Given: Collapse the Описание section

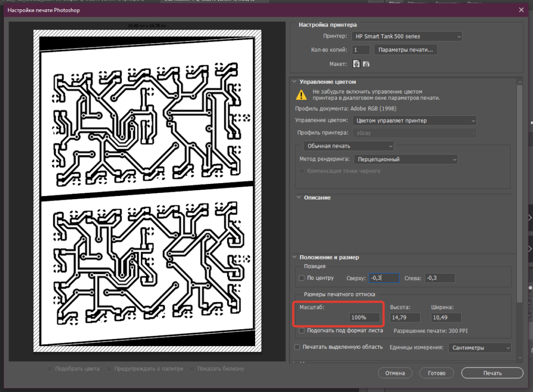Looking at the screenshot, I should tap(299, 198).
